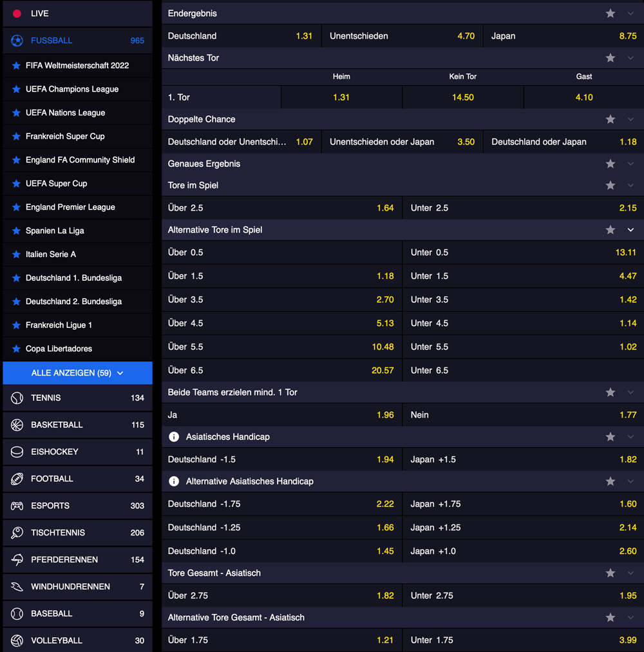Favorite the Endergebnis market with star
The height and width of the screenshot is (652, 644).
pos(611,14)
